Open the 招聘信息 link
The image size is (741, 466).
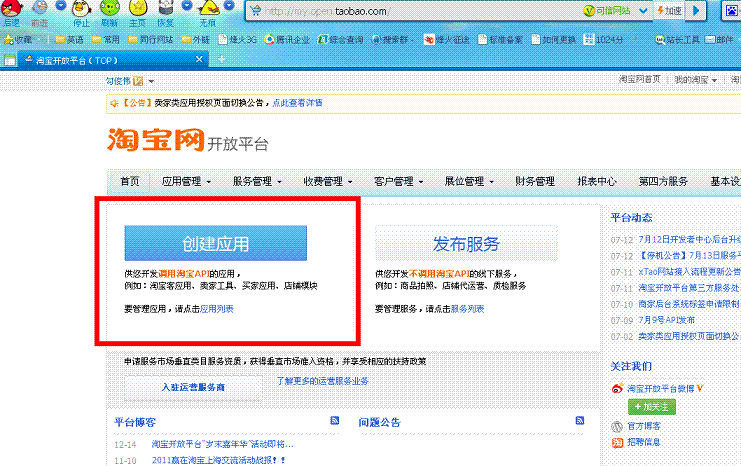(644, 442)
